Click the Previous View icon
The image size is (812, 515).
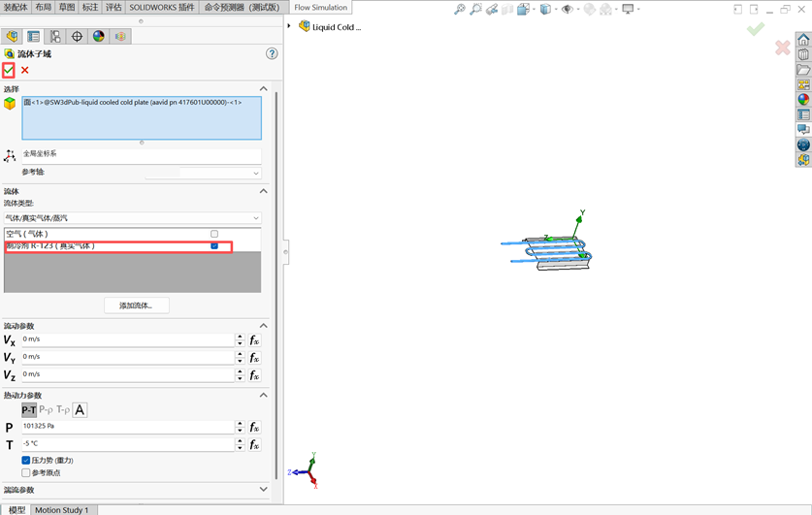point(492,9)
